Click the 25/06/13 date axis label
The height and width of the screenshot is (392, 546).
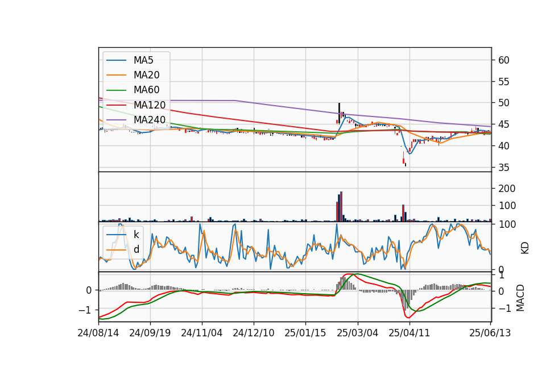[490, 333]
